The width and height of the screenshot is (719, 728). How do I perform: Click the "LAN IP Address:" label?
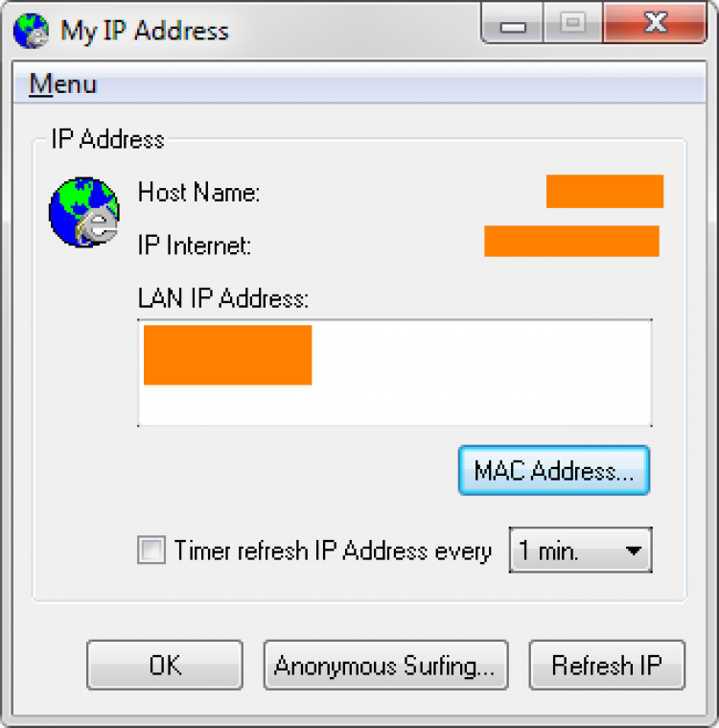click(223, 297)
